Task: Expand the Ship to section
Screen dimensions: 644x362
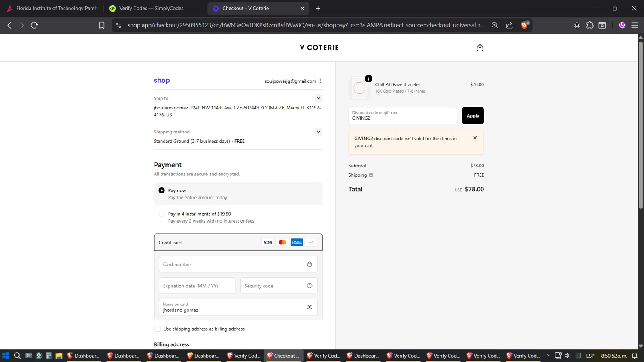Action: (x=319, y=98)
